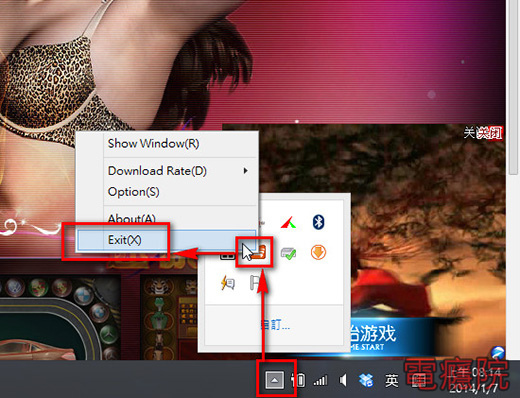Screen dimensions: 520x398
Task: Click the Action Center flag tray icon
Action: (x=256, y=283)
